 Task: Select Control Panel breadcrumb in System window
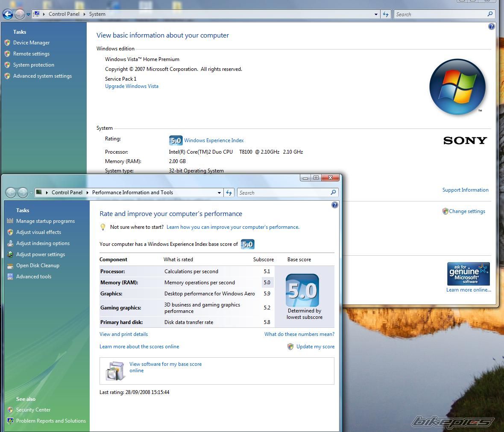click(x=64, y=14)
